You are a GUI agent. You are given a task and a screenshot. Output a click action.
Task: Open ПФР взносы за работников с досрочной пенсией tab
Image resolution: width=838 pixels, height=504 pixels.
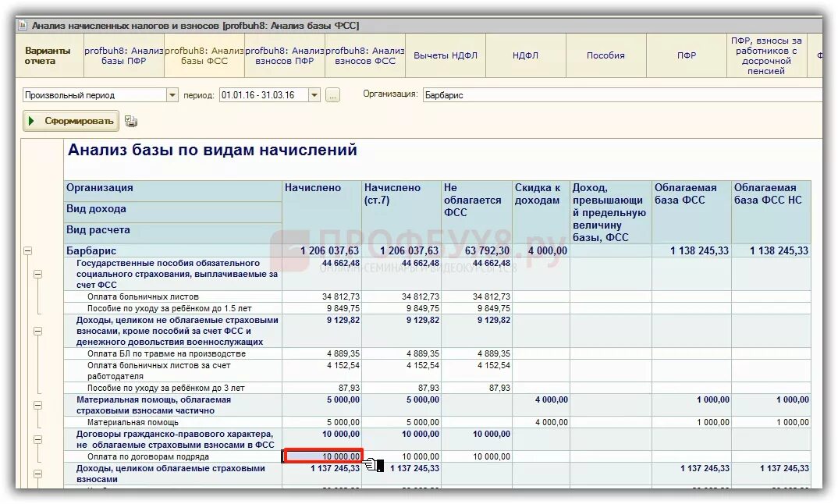[766, 55]
